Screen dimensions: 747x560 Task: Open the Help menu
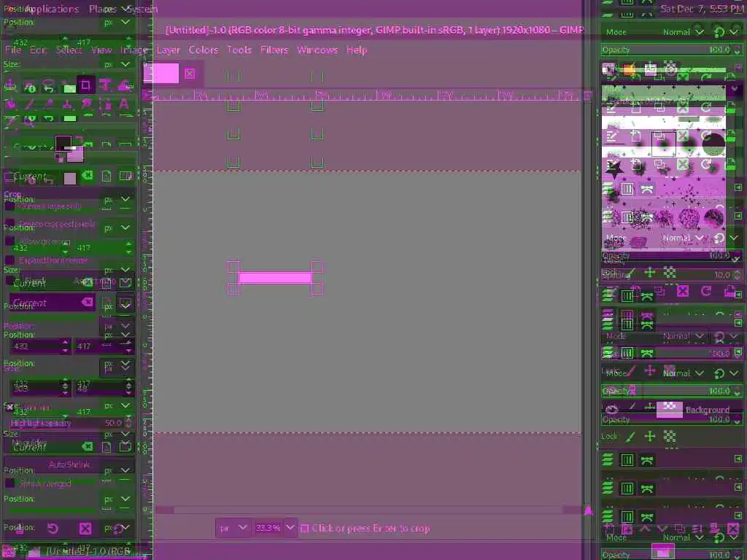[x=356, y=50]
